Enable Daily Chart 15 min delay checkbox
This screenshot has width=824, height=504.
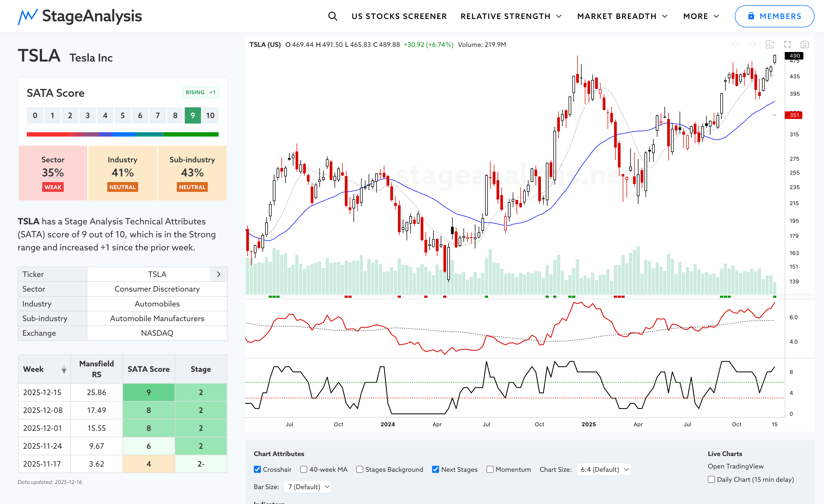click(x=711, y=479)
